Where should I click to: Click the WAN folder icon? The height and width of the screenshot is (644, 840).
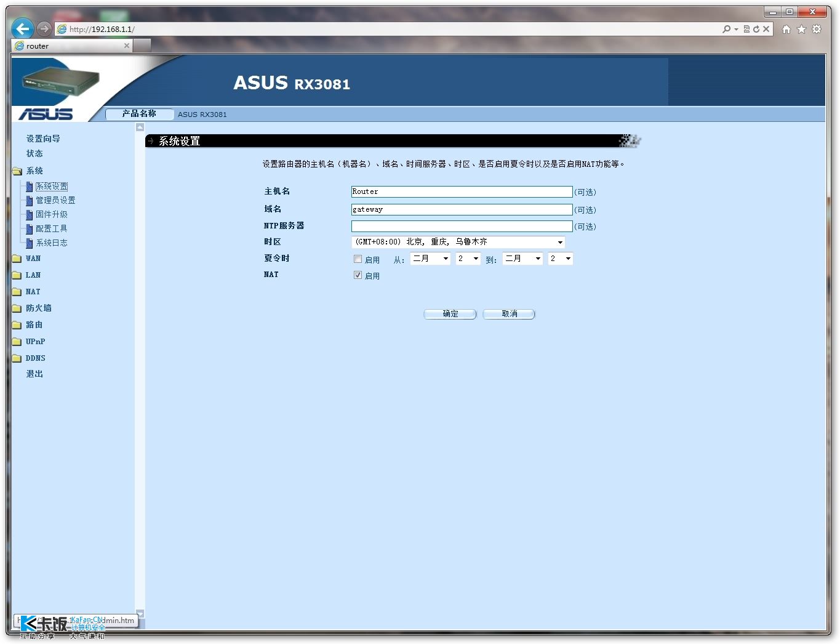click(x=17, y=259)
